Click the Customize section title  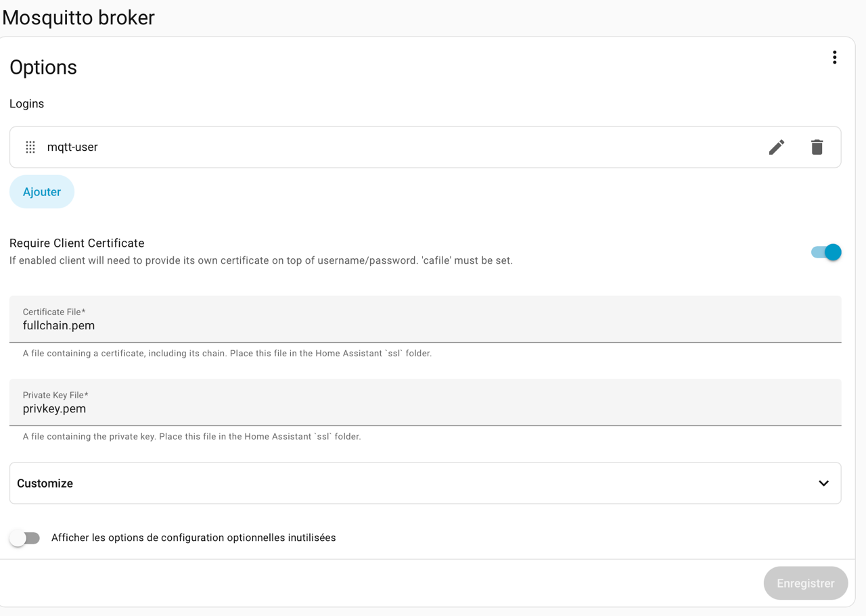[45, 483]
